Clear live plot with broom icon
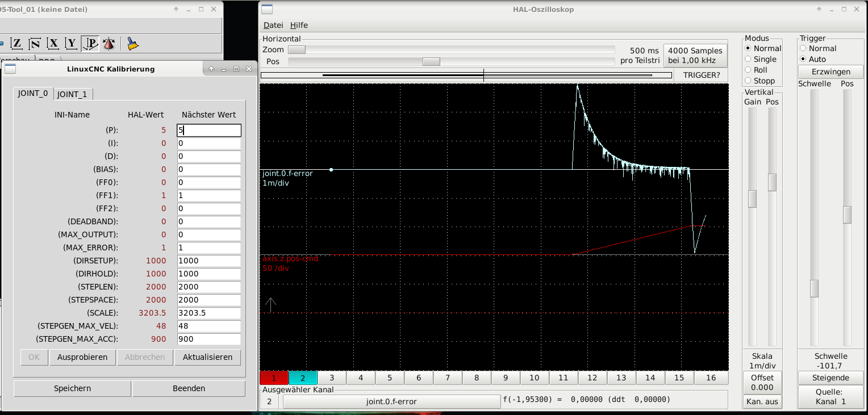868x415 pixels. (132, 44)
